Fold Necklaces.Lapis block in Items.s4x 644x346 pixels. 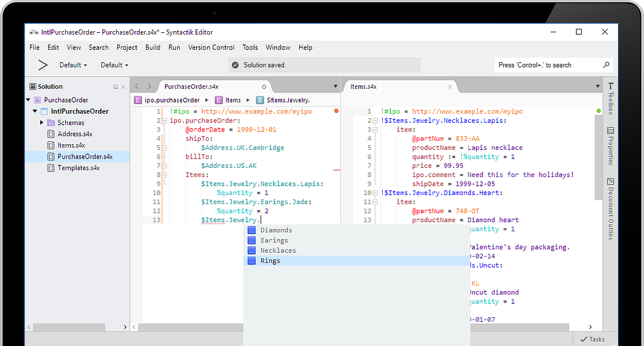[375, 121]
